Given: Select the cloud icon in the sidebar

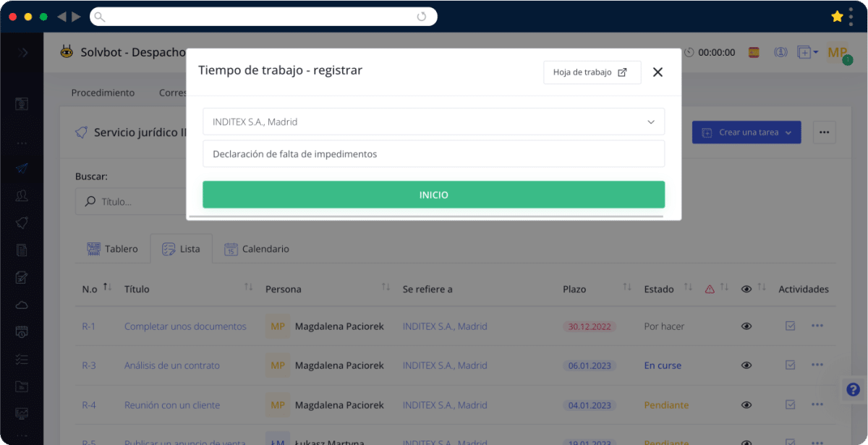Looking at the screenshot, I should pos(21,304).
